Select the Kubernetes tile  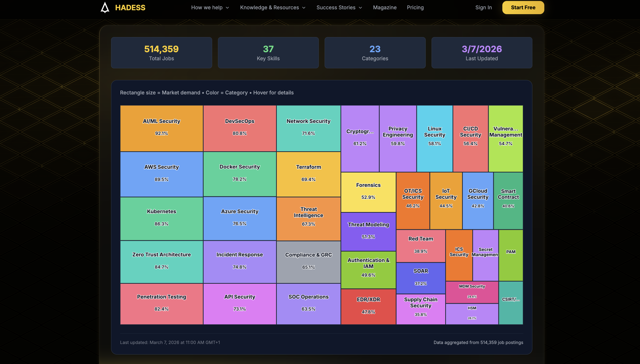click(x=161, y=218)
